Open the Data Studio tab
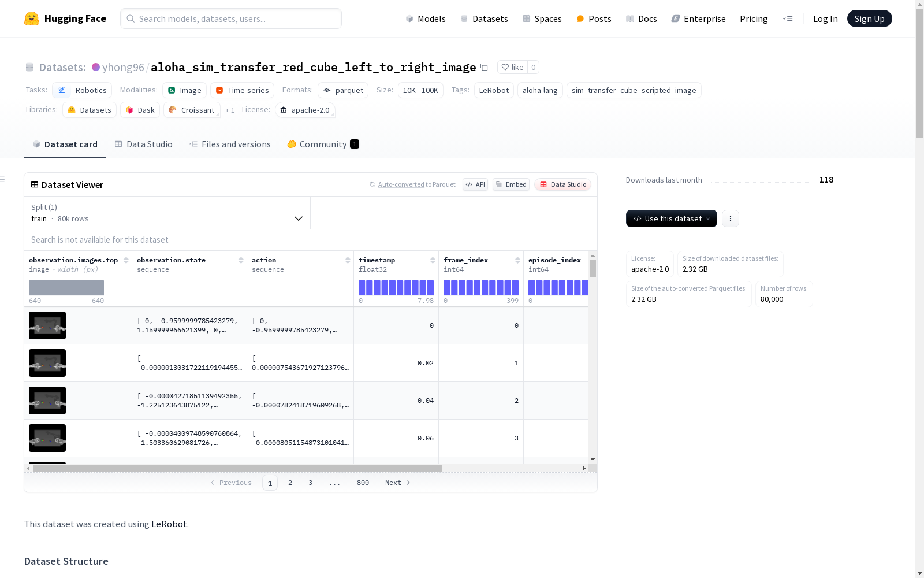The height and width of the screenshot is (578, 924). coord(144,144)
